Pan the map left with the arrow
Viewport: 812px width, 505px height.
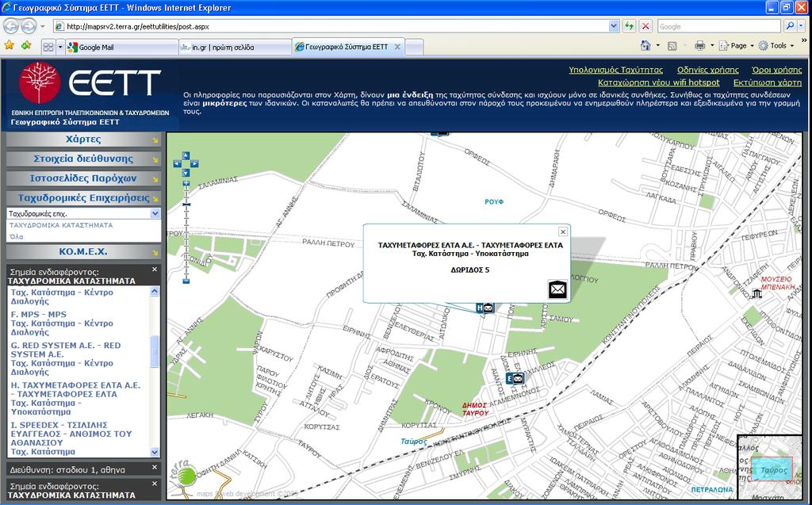(177, 163)
